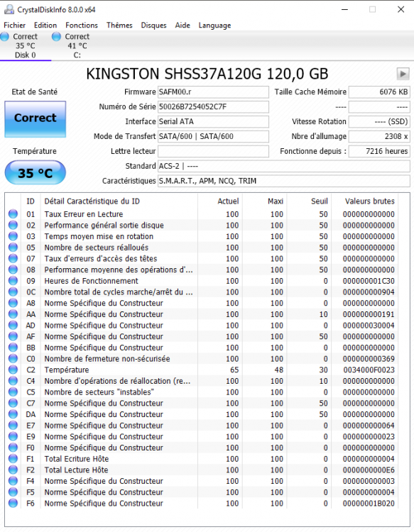The height and width of the screenshot is (532, 414).
Task: Click the 35 °C temperature button
Action: (x=35, y=172)
